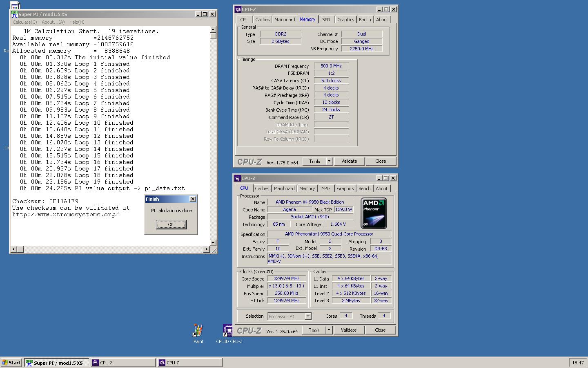Switch to Graphics tab in upper CPU-Z window

point(345,20)
